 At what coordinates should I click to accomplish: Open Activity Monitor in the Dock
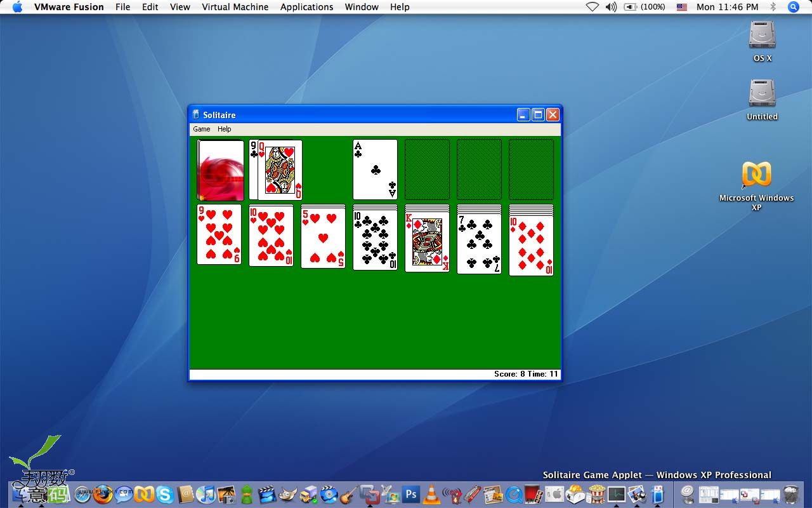tap(617, 494)
